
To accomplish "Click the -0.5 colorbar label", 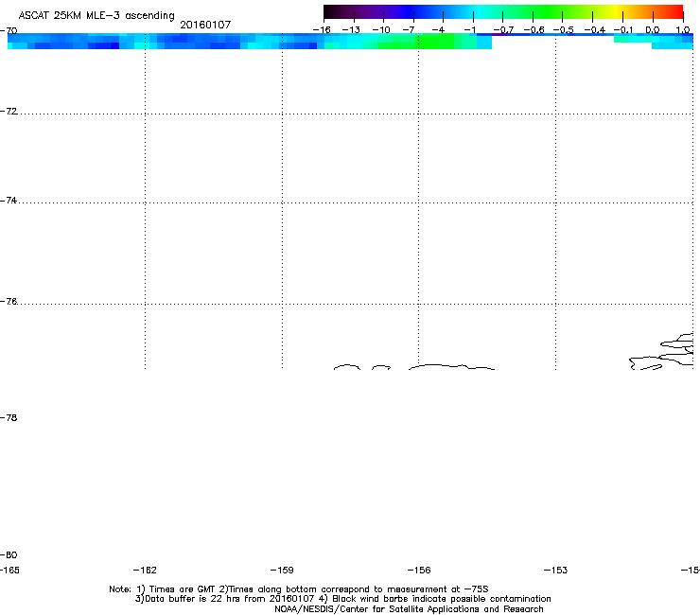I will 564,30.
